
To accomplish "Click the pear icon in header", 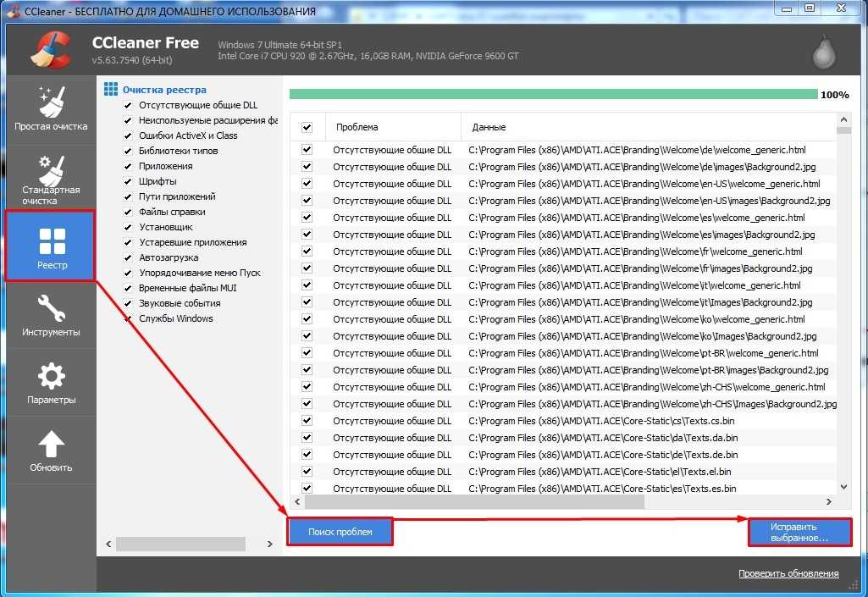I will click(822, 52).
